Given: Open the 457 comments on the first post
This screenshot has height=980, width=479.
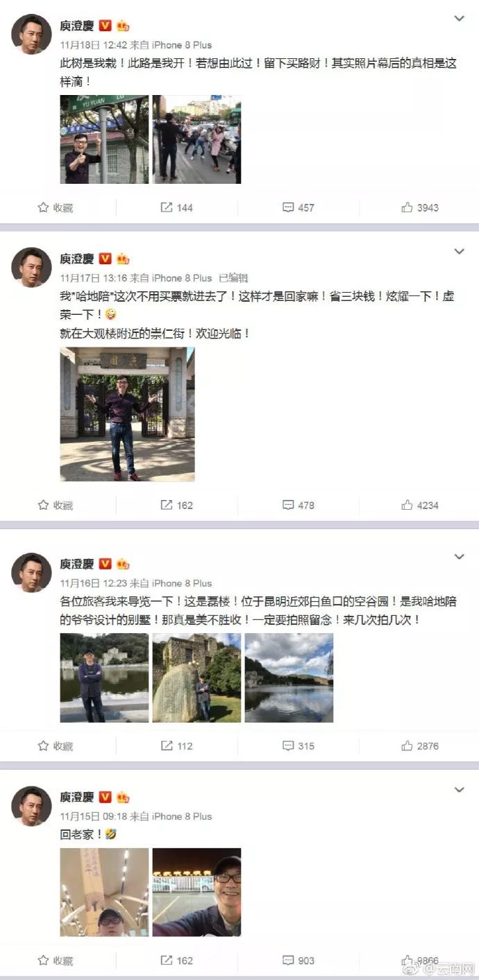Looking at the screenshot, I should pos(299,207).
